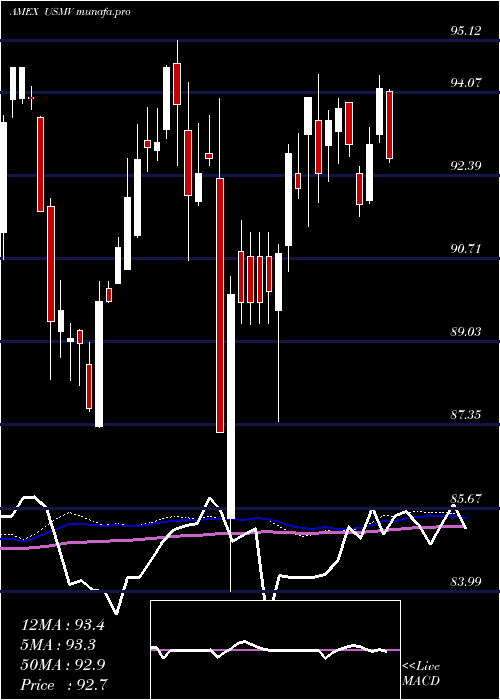This screenshot has height=700, width=500.
Task: Click the 90.71 price axis label
Action: (466, 248)
